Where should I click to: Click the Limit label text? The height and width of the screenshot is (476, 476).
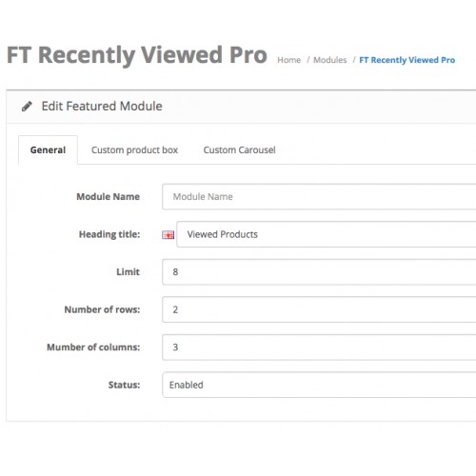point(129,272)
